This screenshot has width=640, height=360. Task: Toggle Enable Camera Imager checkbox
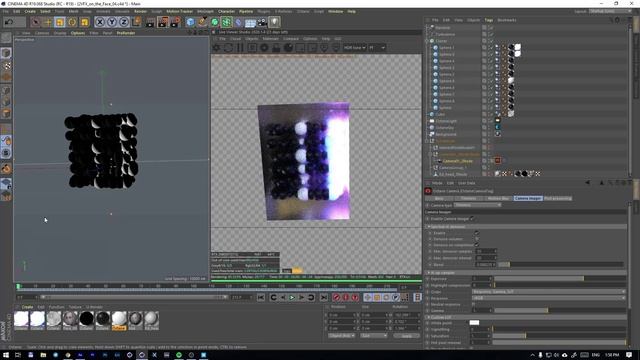pos(472,219)
